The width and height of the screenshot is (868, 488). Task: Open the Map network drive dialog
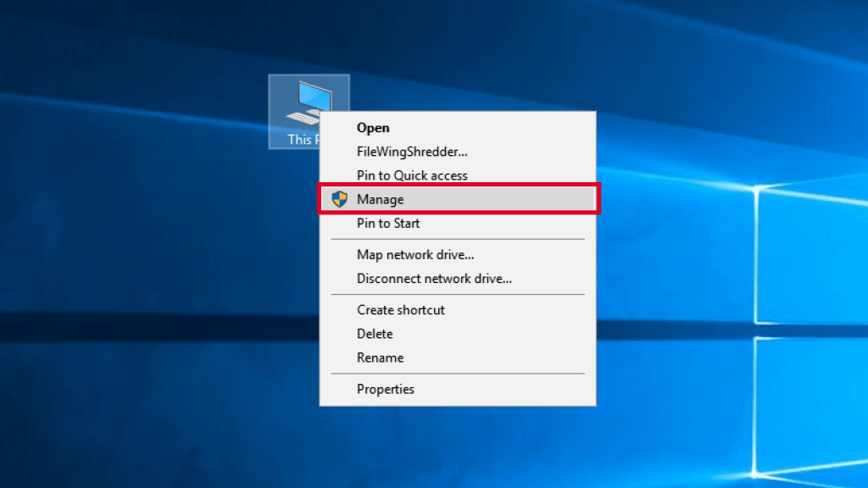tap(415, 254)
